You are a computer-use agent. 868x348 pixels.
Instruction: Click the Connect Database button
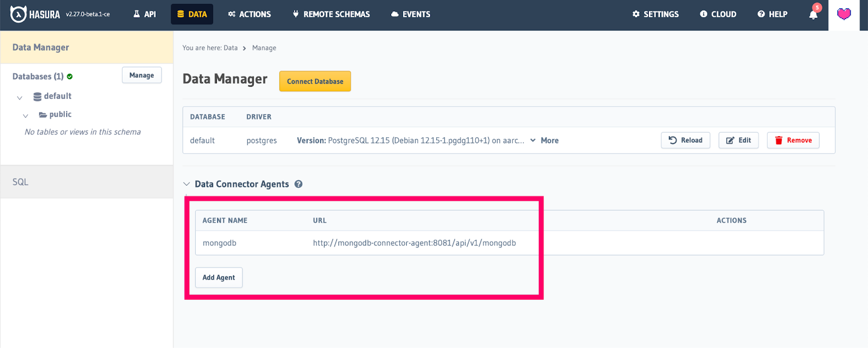click(315, 81)
